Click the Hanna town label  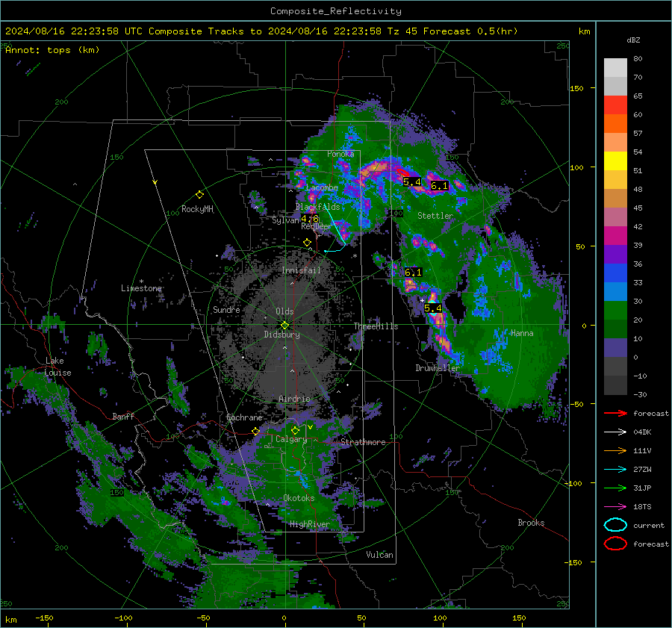pos(522,333)
